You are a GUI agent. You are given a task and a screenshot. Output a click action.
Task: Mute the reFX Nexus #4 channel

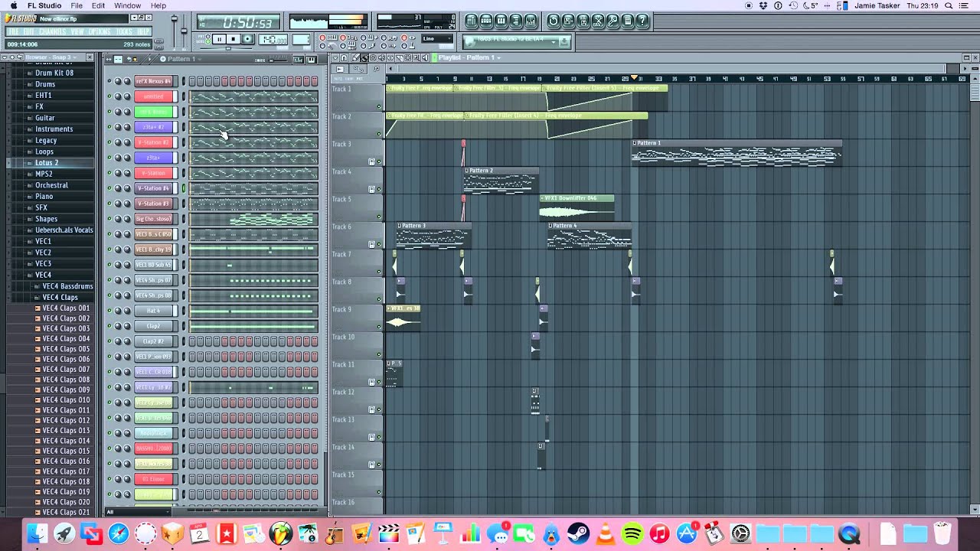coord(109,81)
